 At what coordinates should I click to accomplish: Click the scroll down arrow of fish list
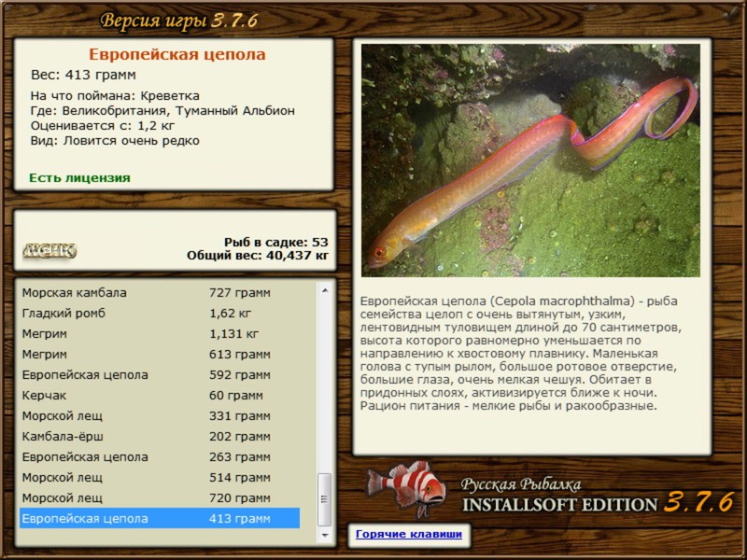point(325,535)
